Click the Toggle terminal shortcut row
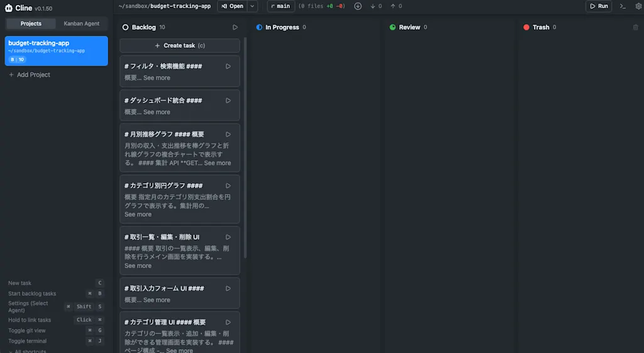The width and height of the screenshot is (644, 353). 56,341
